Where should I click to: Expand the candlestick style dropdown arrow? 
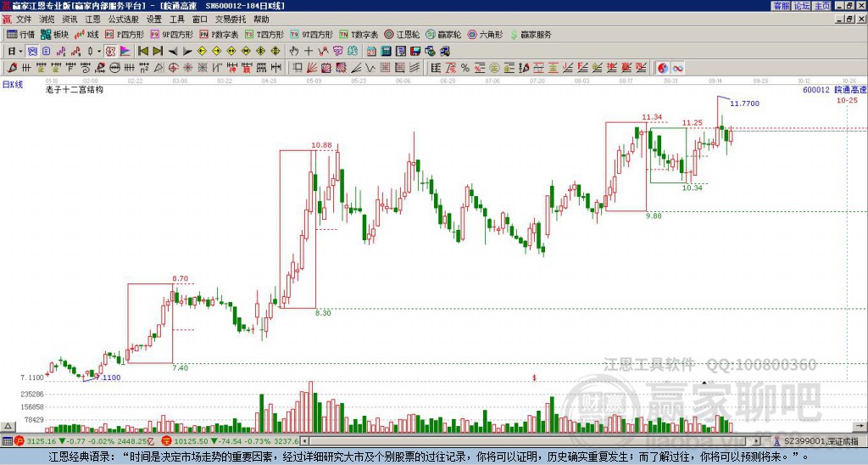[99, 52]
